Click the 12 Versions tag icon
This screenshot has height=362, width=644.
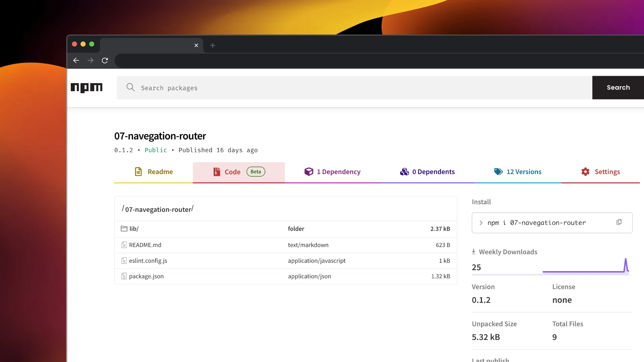498,172
